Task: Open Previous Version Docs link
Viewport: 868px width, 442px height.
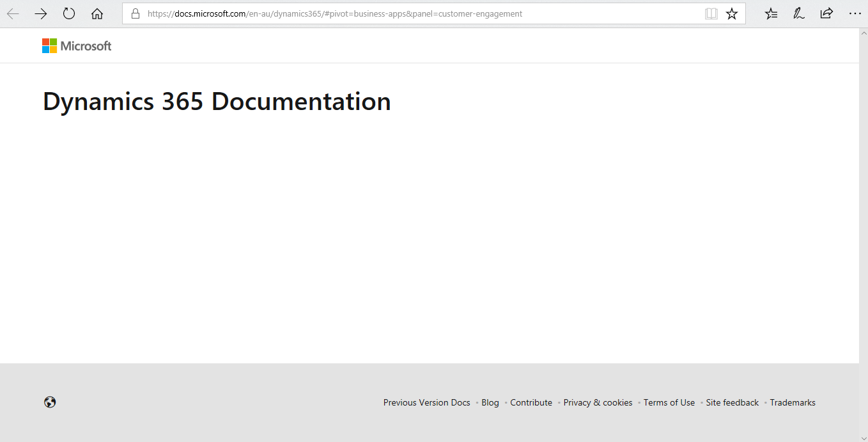Action: pyautogui.click(x=427, y=402)
